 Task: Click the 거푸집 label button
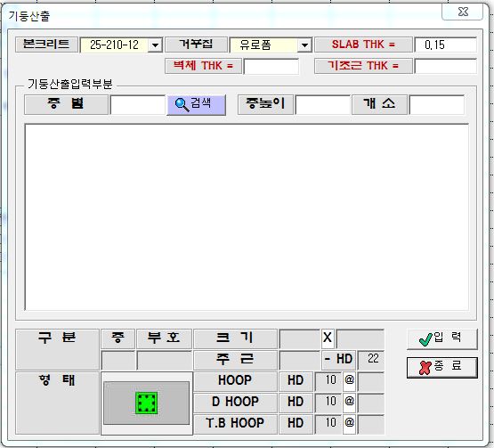[196, 45]
